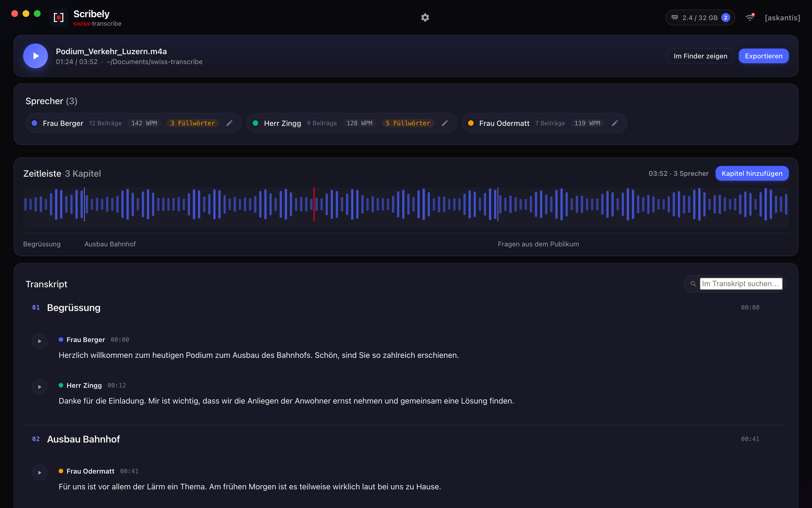The width and height of the screenshot is (812, 508).
Task: Click the 7 Beiträge count for Frau Odermatt
Action: 550,123
